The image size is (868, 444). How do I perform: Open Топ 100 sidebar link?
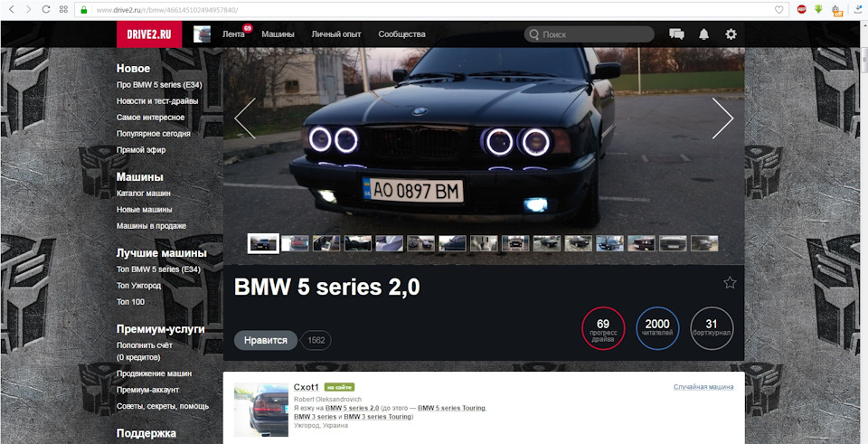130,302
